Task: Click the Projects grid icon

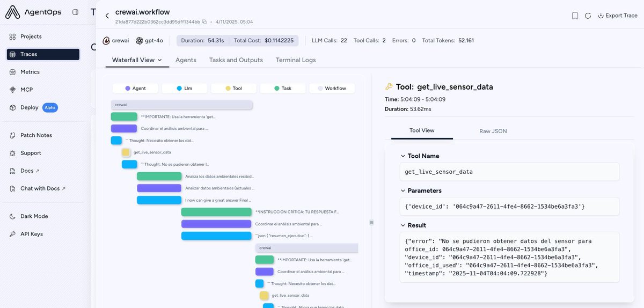Action: [x=13, y=36]
